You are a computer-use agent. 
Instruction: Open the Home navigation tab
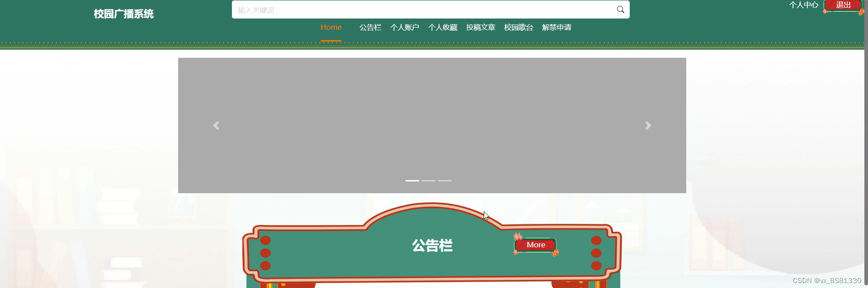click(x=331, y=28)
